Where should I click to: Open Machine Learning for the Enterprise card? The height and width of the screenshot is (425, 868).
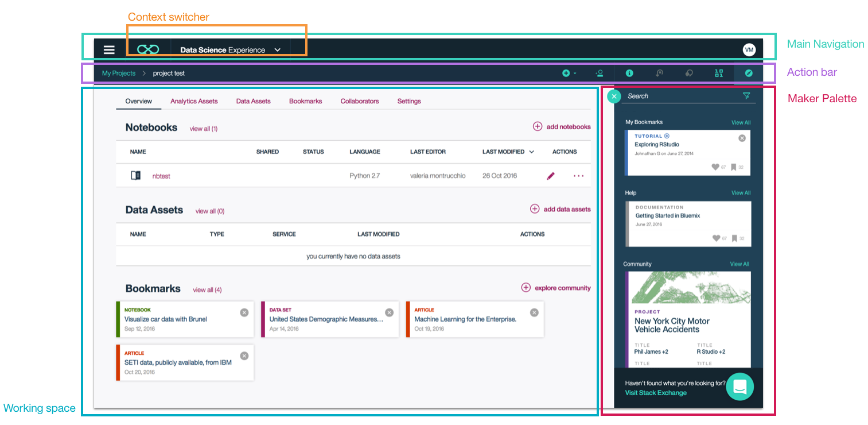[x=474, y=319]
